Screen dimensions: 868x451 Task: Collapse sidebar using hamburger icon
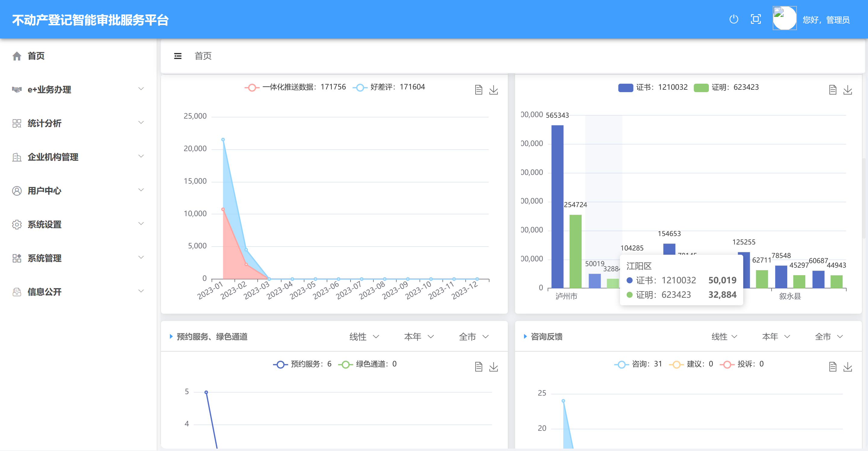pyautogui.click(x=178, y=56)
